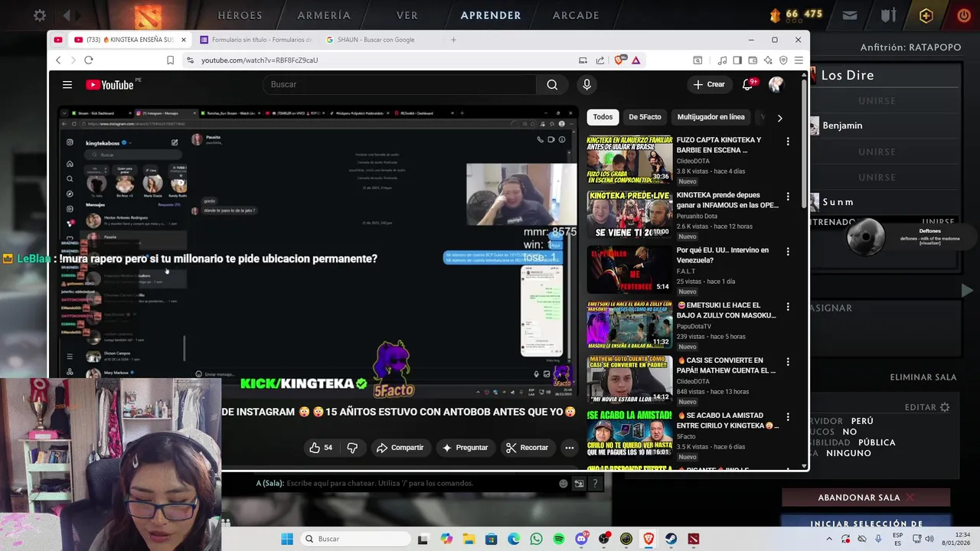This screenshot has height=551, width=980.
Task: Click the YouTube search input field
Action: [400, 85]
